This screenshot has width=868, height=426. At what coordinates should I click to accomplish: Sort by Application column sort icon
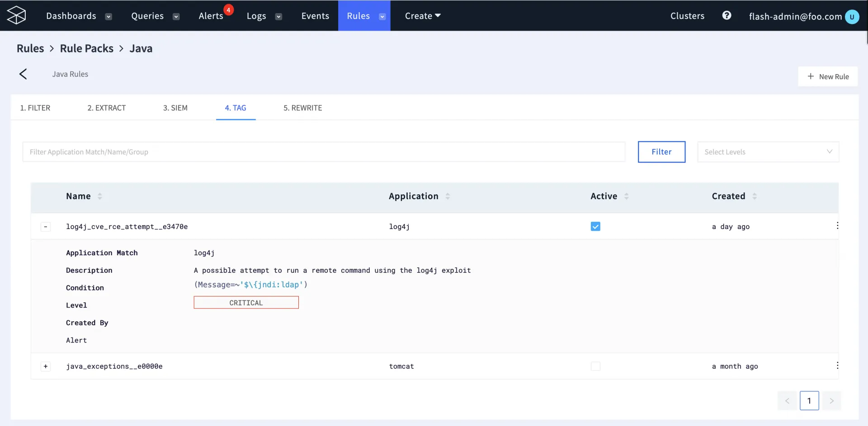(448, 196)
